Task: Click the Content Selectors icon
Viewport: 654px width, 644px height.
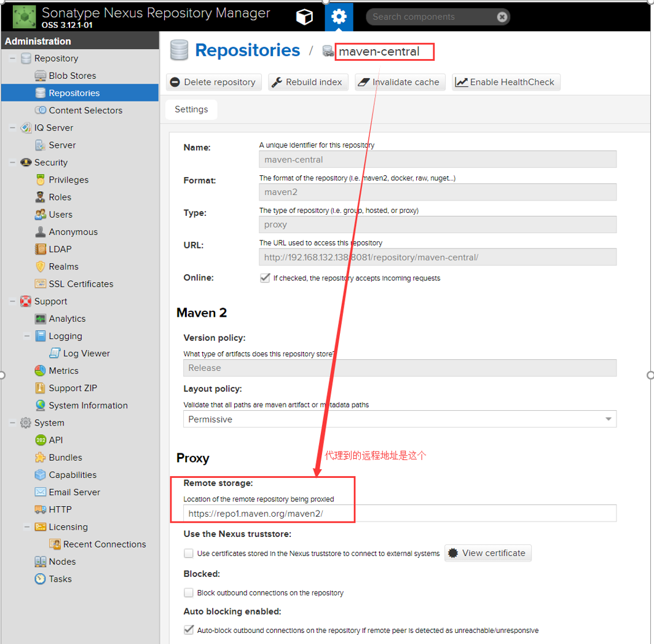Action: 41,110
